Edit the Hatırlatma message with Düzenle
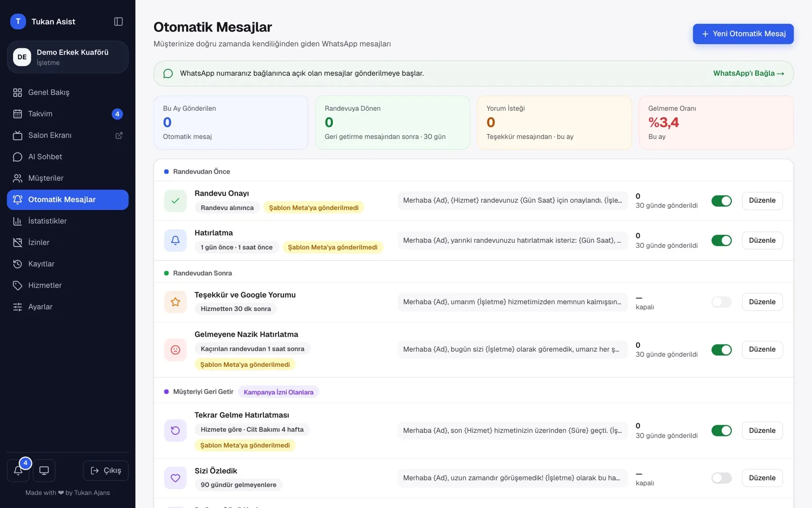The height and width of the screenshot is (508, 812). pos(762,240)
